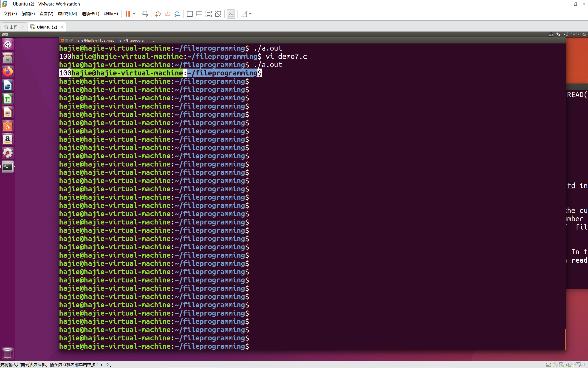Focus the Terminal icon in launcher
The height and width of the screenshot is (368, 588).
click(x=8, y=167)
